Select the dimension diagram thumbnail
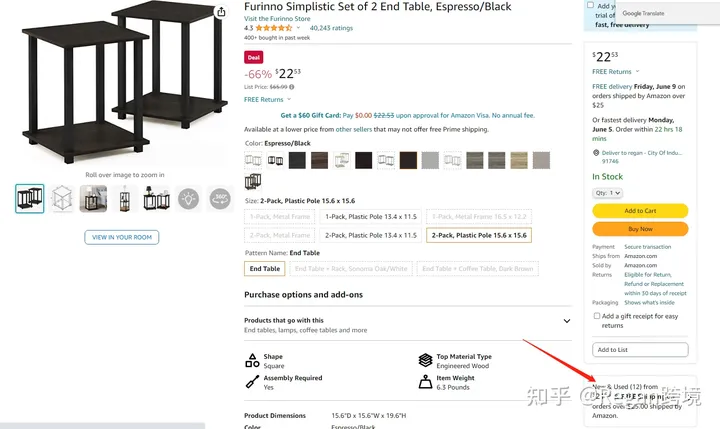Viewport: 720px width, 429px height. 62,199
